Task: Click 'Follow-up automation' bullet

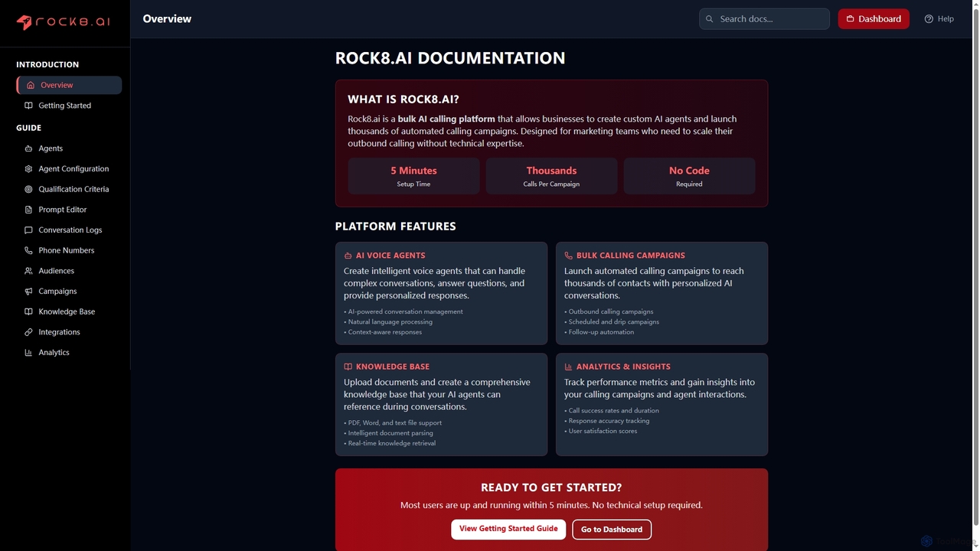Action: tap(599, 332)
